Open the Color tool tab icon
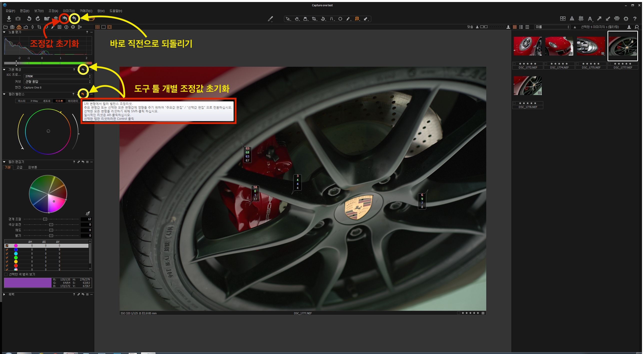Image resolution: width=644 pixels, height=354 pixels. tap(19, 27)
